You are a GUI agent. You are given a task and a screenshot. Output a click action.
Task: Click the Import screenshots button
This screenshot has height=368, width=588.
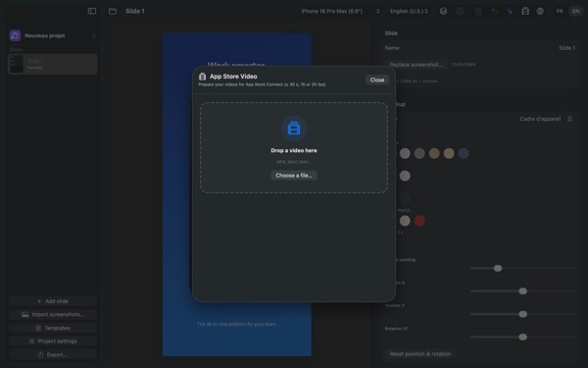tap(53, 314)
